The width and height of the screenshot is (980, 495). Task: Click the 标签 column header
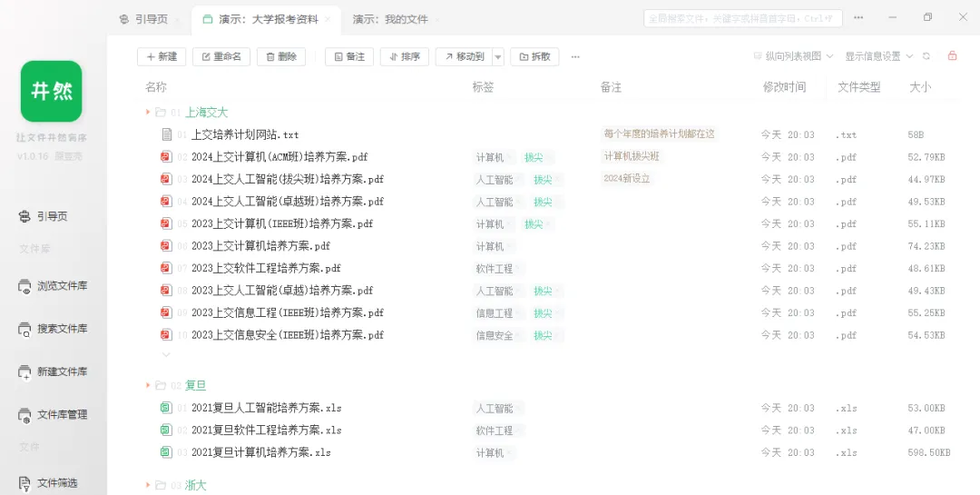[483, 87]
